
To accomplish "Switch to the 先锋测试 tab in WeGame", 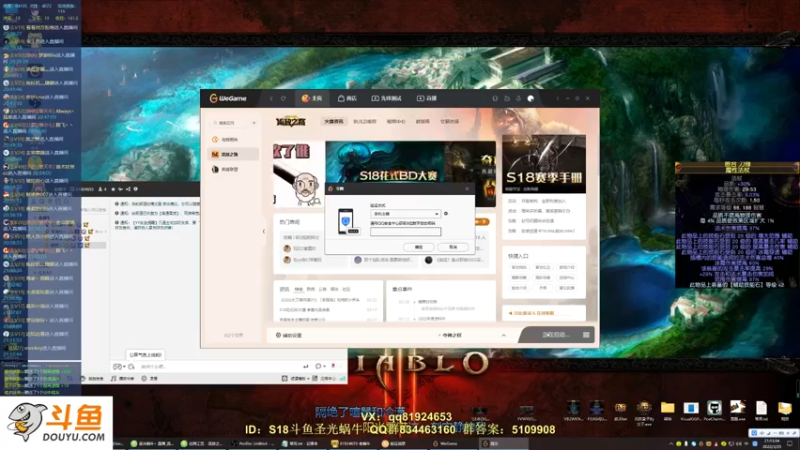I will click(x=386, y=98).
